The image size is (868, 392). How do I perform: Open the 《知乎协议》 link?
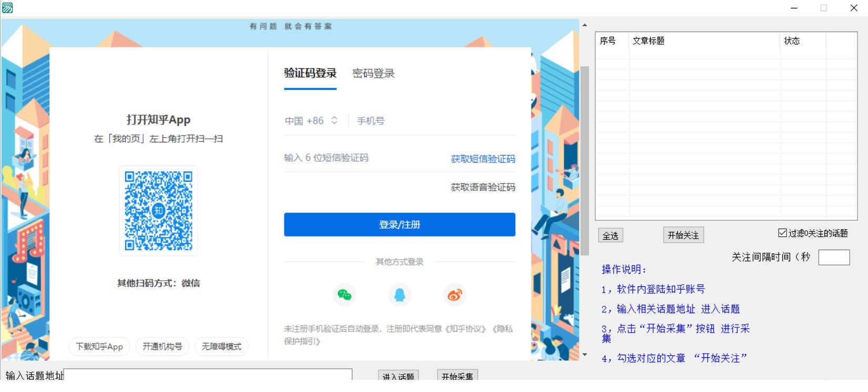click(465, 329)
